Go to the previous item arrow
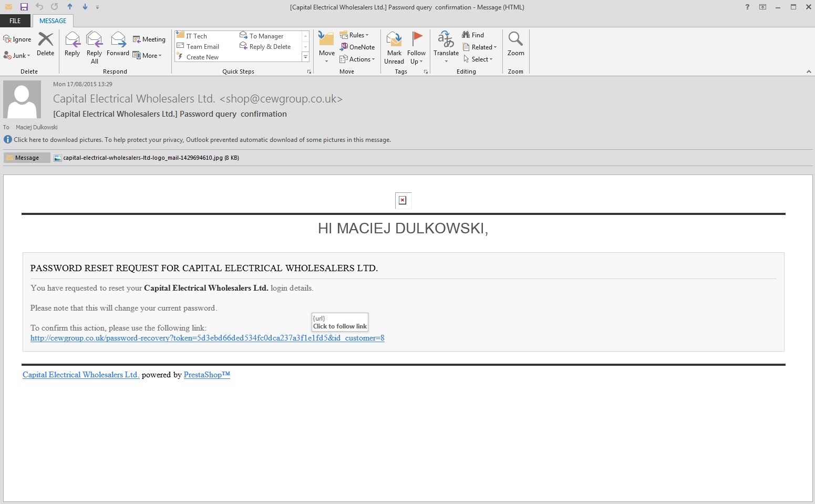 click(70, 7)
